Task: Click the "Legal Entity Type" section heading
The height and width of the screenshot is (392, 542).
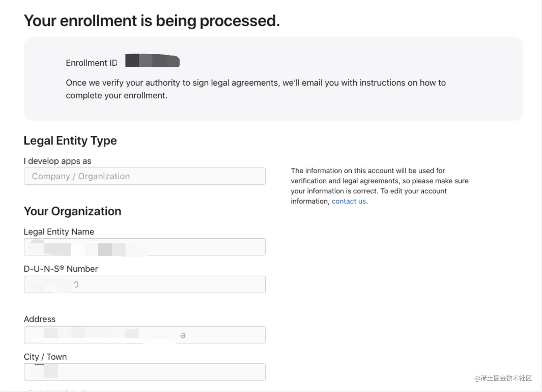Action: [x=70, y=140]
